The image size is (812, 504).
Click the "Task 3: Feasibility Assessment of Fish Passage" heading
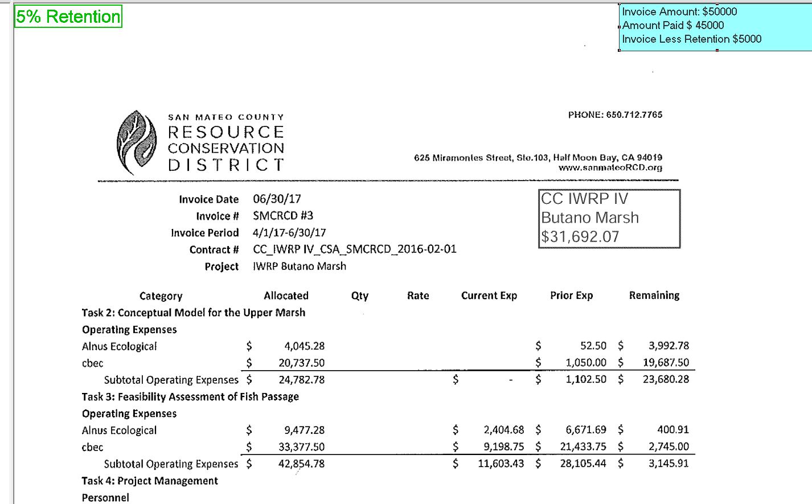click(x=190, y=397)
